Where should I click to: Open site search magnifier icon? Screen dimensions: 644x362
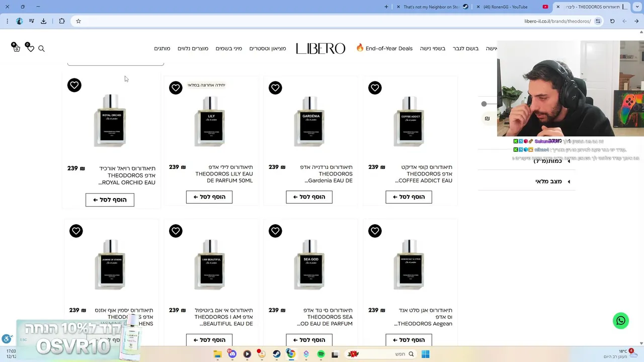click(x=42, y=48)
